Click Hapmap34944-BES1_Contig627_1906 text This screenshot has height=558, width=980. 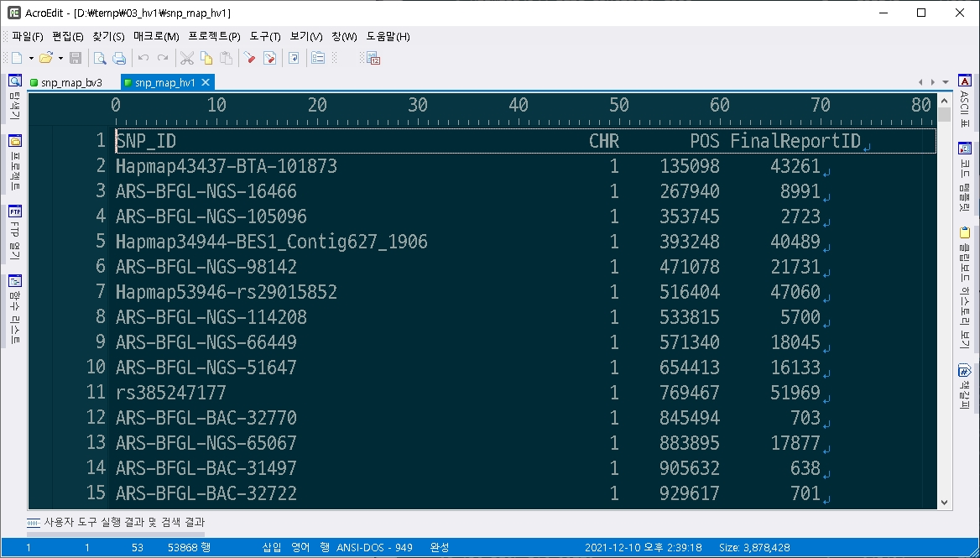(x=271, y=242)
